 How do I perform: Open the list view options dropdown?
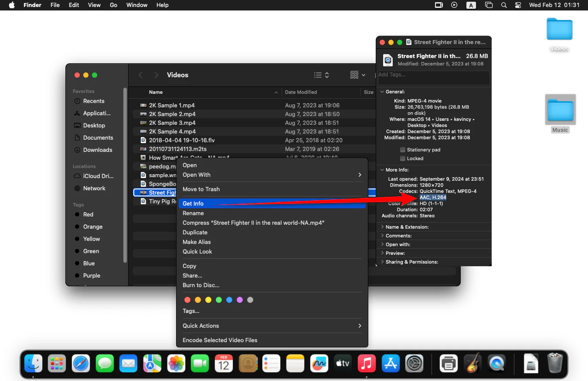[322, 75]
